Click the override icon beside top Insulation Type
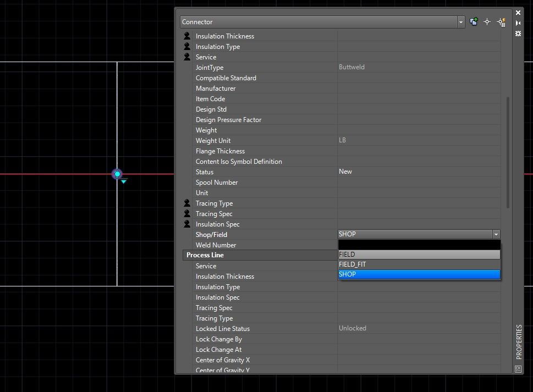This screenshot has width=533, height=392. tap(187, 46)
